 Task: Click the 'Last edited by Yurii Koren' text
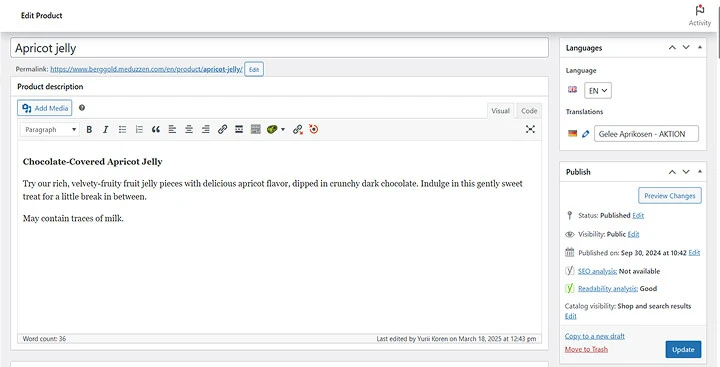[456, 339]
